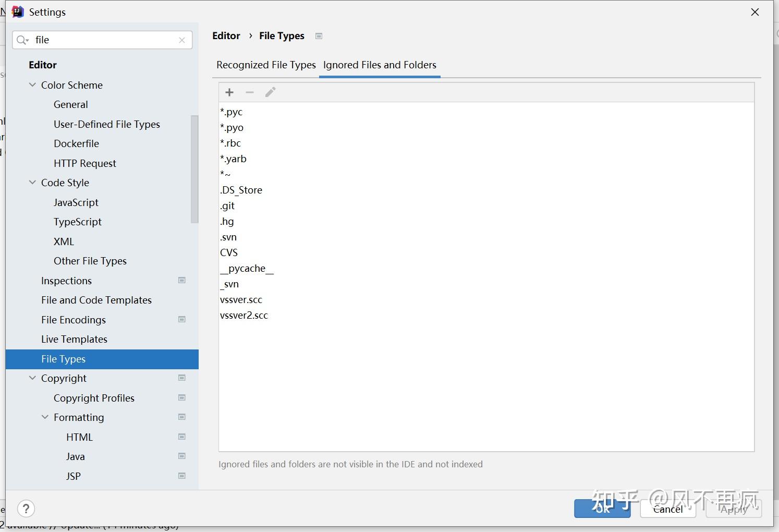Viewport: 779px width, 532px height.
Task: Edit pattern using the pencil icon
Action: 270,92
